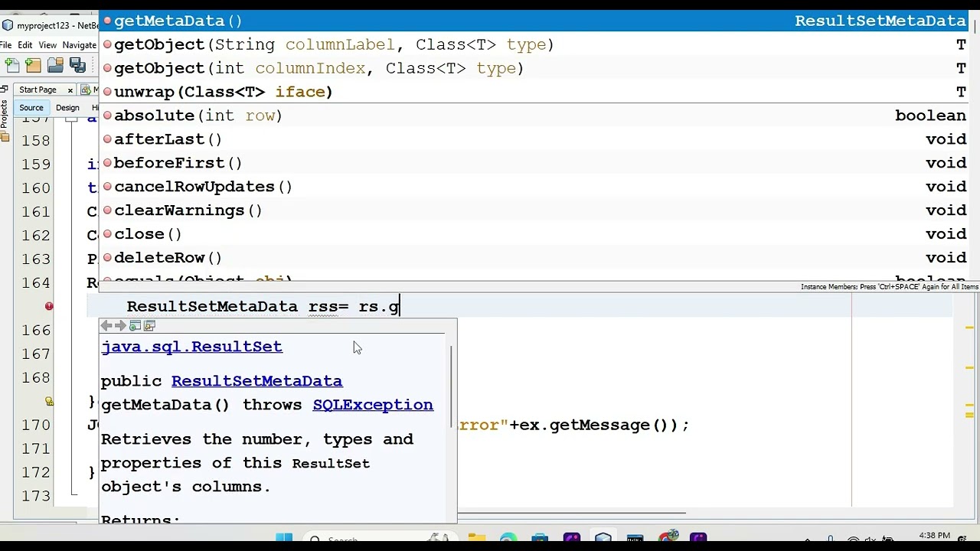Viewport: 980px width, 551px height.
Task: Click the New File toolbar icon
Action: pos(11,66)
